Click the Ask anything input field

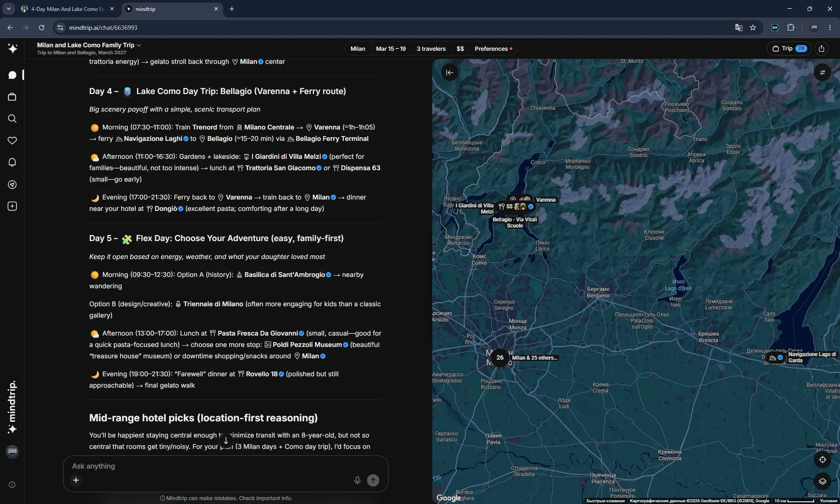[x=225, y=466]
